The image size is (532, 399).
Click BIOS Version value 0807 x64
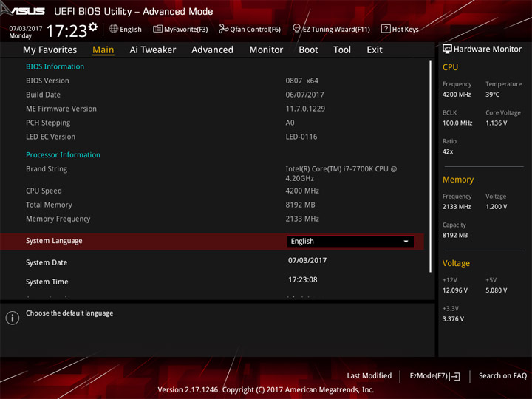(x=301, y=81)
